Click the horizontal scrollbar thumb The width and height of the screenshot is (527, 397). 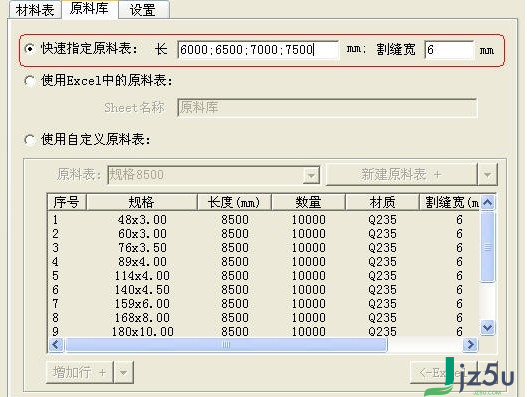[x=226, y=345]
